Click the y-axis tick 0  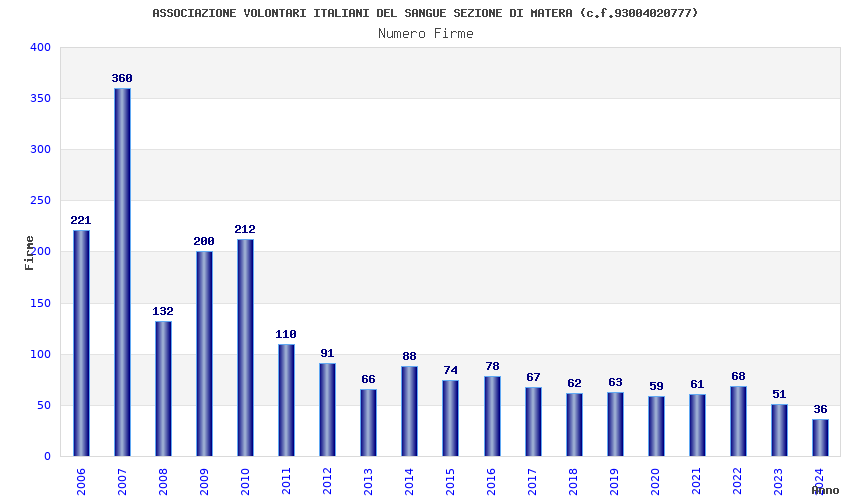pos(48,457)
